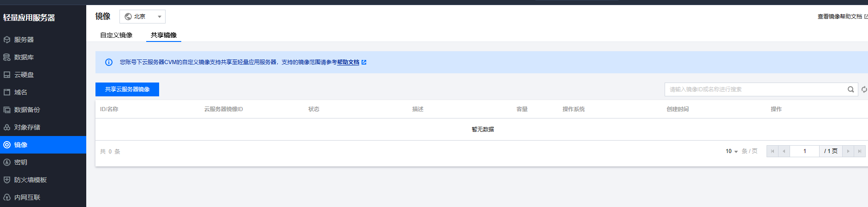868x207 pixels.
Task: Click the 对象存储 icon
Action: (7, 127)
